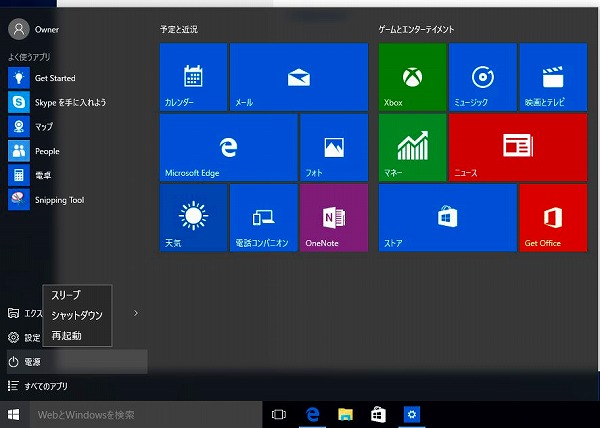Open マップ (Maps) in app list
The width and height of the screenshot is (600, 428).
coord(77,127)
